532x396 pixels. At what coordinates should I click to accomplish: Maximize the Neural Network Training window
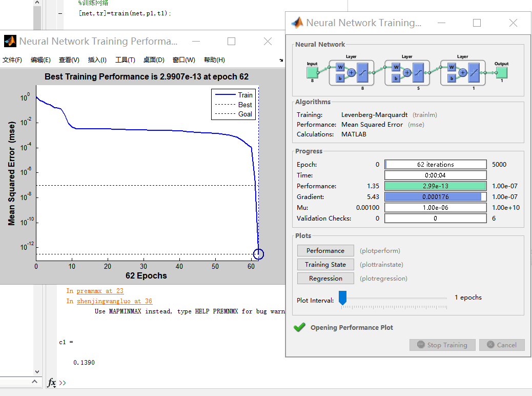tap(477, 23)
